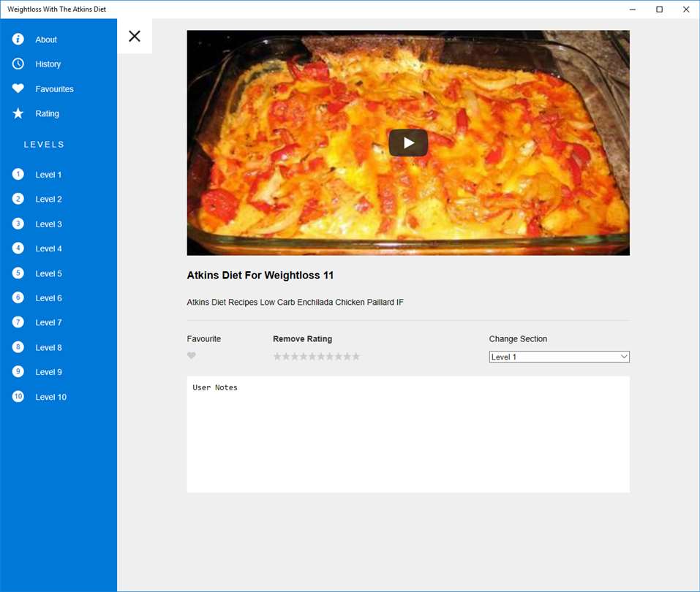Select Level 6 in the levels list

click(x=49, y=298)
